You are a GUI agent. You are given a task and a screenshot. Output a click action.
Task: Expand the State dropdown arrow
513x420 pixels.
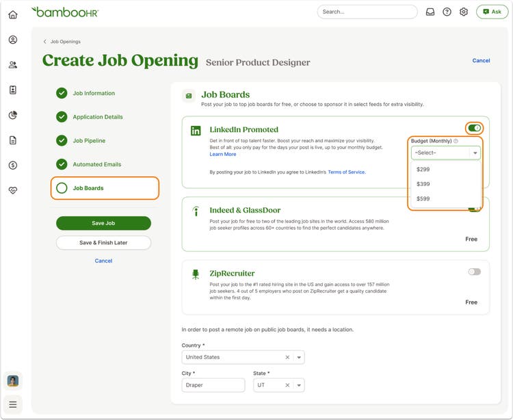pyautogui.click(x=299, y=385)
